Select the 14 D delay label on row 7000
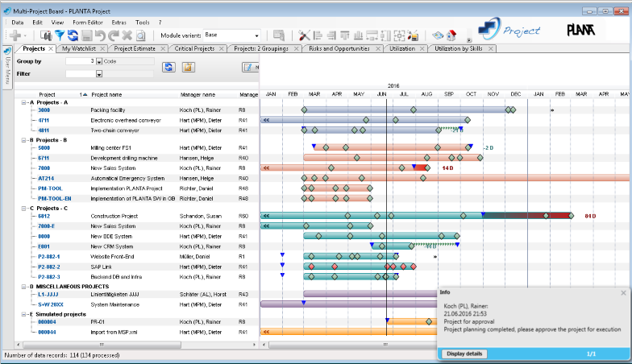Viewport: 632px width, 364px height. click(447, 168)
